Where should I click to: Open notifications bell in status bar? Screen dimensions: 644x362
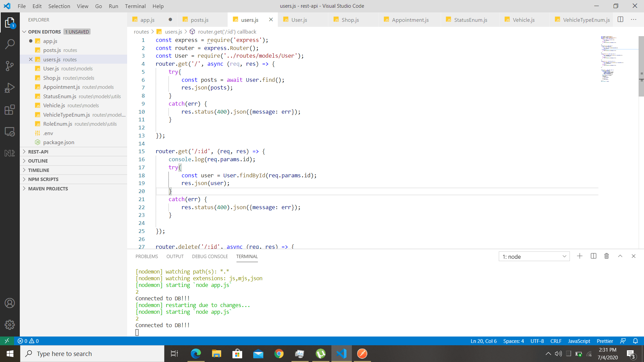pyautogui.click(x=635, y=341)
